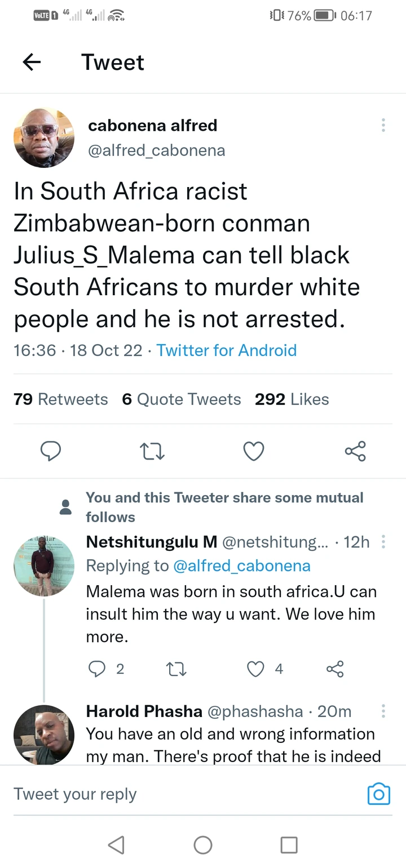View the 6 Quote Tweets
This screenshot has width=406, height=868.
tap(182, 399)
